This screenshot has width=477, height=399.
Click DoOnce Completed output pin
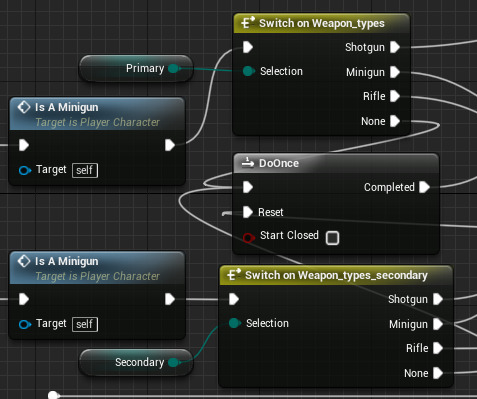[x=424, y=187]
